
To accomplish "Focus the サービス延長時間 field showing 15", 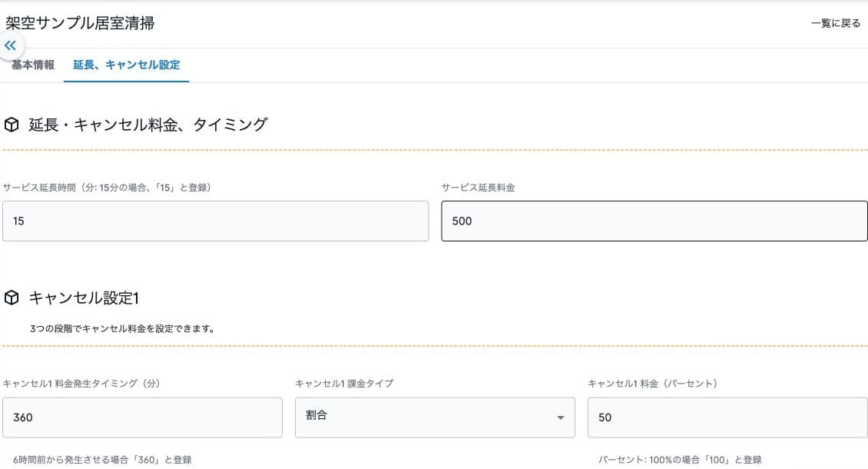I will [215, 221].
